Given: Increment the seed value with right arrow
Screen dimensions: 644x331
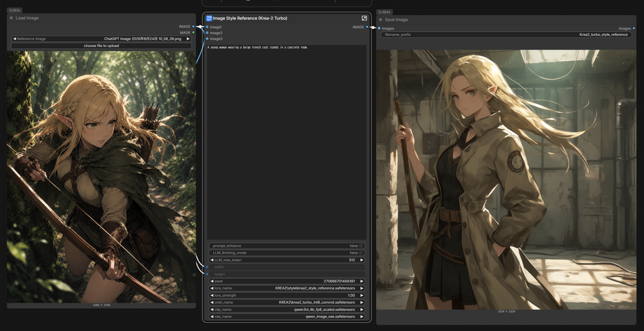Looking at the screenshot, I should coord(362,281).
